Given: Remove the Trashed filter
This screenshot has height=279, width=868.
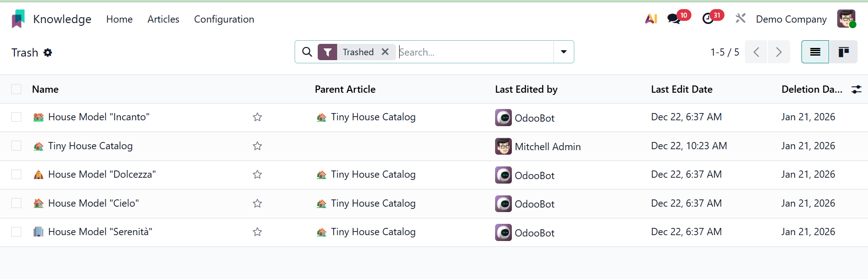Looking at the screenshot, I should point(385,52).
